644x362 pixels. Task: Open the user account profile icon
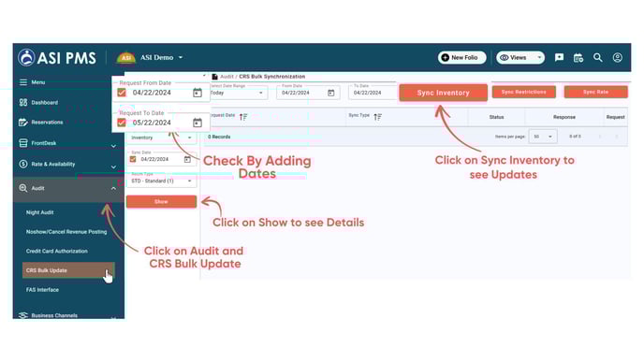(617, 57)
